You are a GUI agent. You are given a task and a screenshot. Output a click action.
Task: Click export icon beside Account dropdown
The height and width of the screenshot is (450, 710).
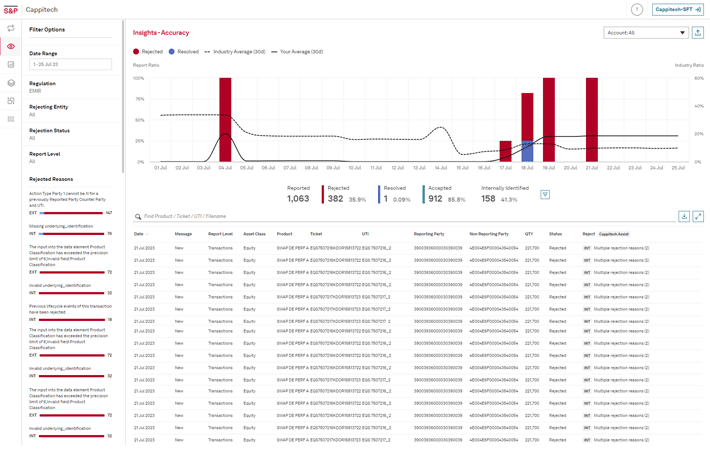(x=698, y=33)
